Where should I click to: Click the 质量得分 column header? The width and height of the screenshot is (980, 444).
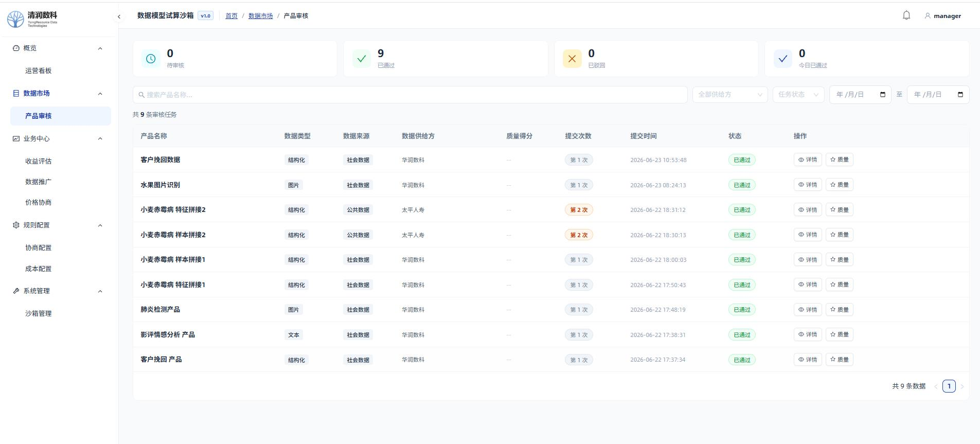[x=519, y=136]
